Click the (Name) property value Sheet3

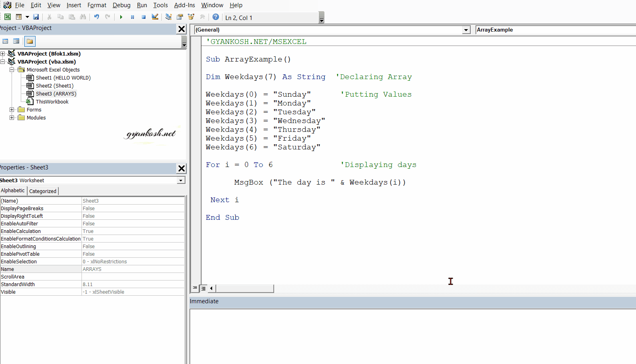pyautogui.click(x=133, y=201)
